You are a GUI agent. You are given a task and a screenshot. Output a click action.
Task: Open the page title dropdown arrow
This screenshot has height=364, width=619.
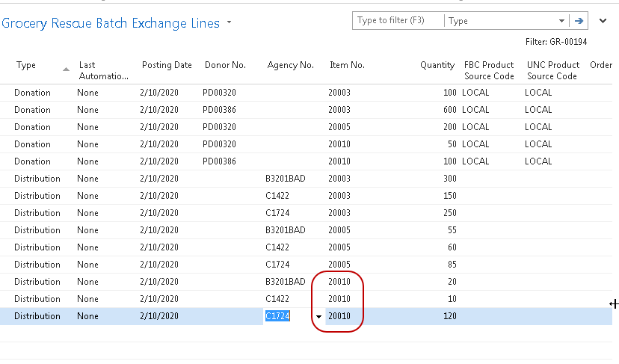229,23
